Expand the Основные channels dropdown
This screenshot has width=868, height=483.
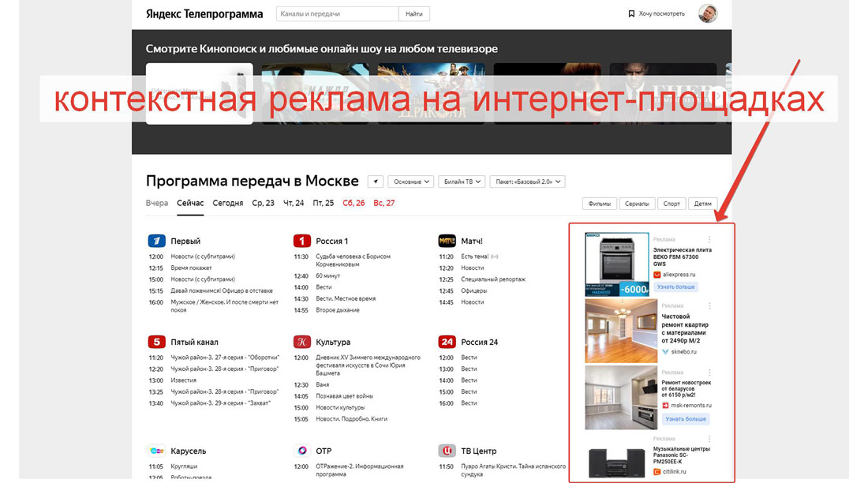click(411, 182)
